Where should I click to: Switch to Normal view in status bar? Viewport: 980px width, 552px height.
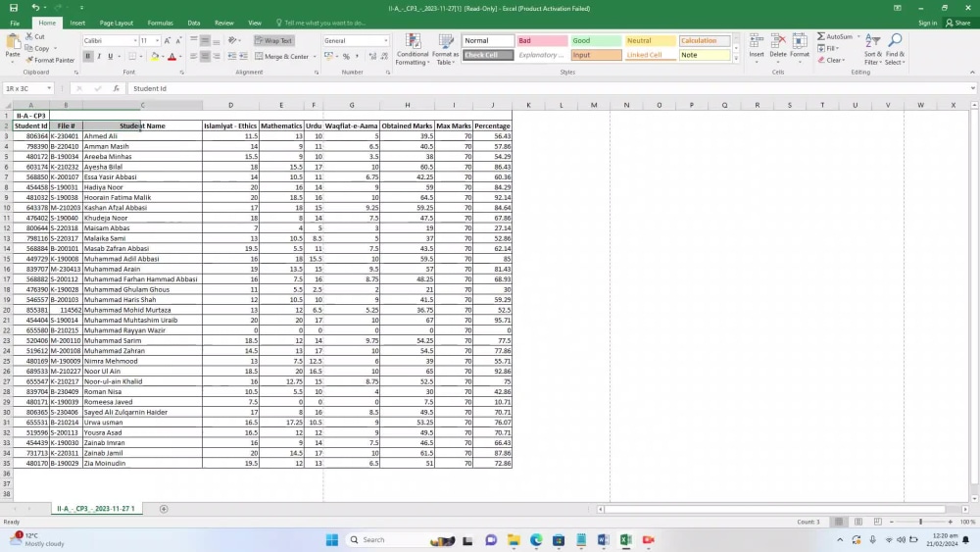click(x=839, y=522)
